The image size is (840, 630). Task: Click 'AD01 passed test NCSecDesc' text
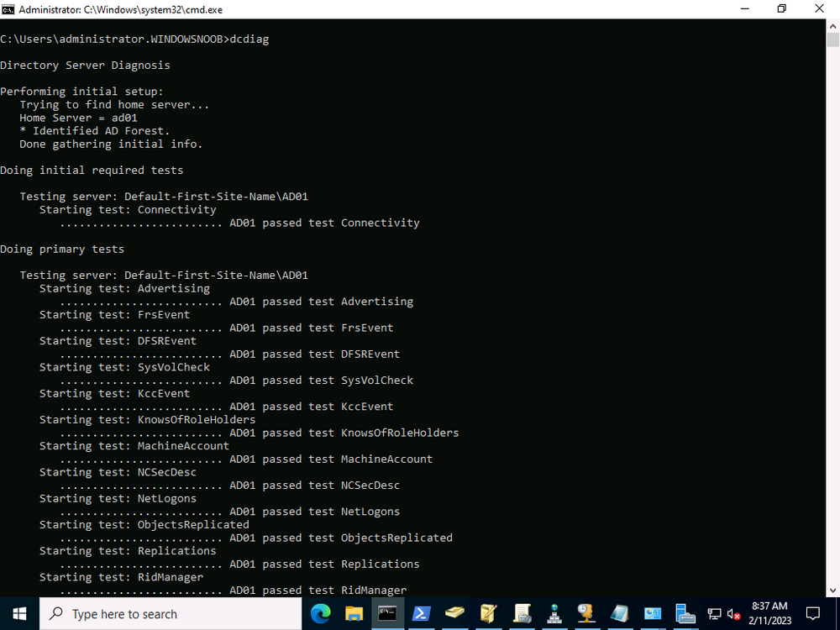coord(314,486)
